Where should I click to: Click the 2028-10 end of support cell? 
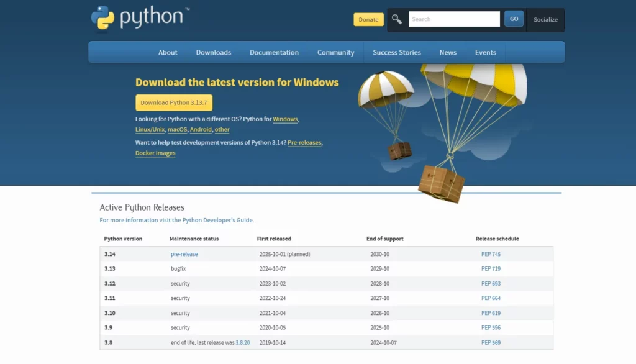[379, 284]
